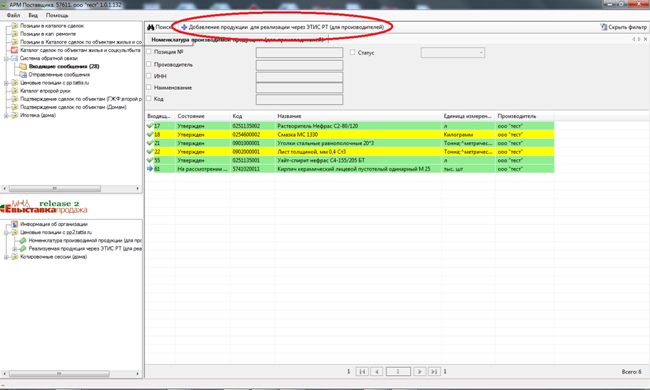Click green checkmark icon in row 18

150,134
